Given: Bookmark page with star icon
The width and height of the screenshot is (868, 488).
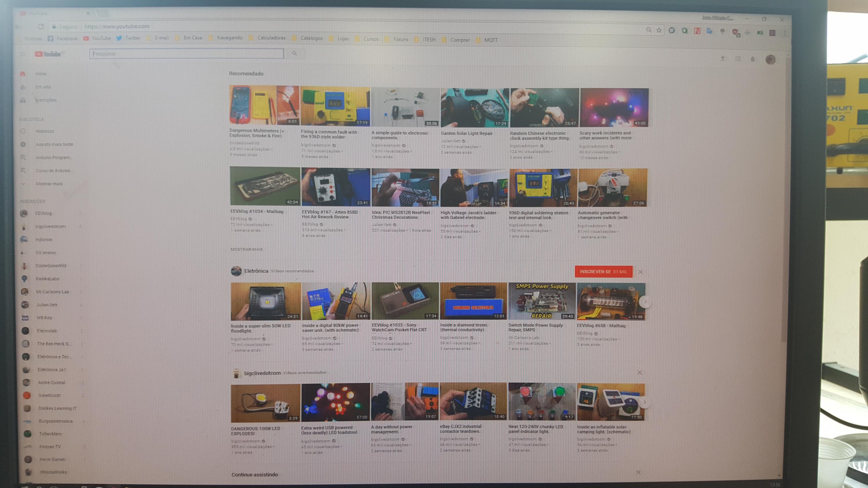Looking at the screenshot, I should tap(659, 30).
